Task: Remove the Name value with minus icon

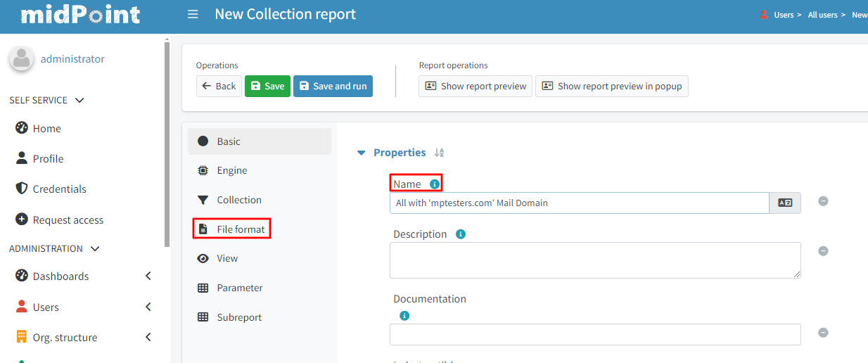Action: (823, 201)
